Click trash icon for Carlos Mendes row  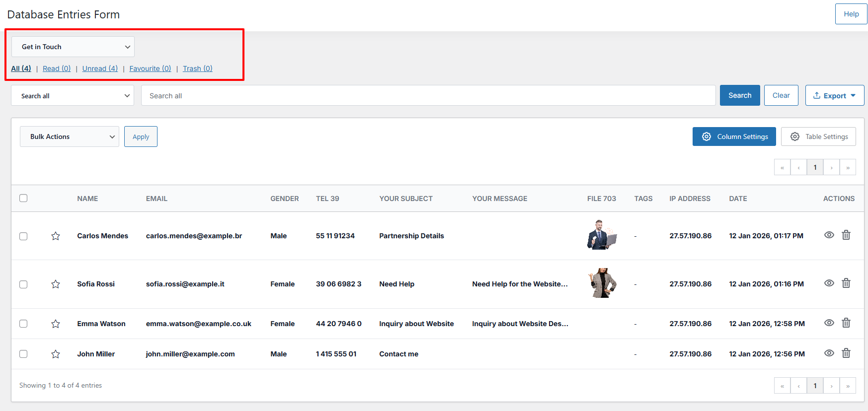846,235
